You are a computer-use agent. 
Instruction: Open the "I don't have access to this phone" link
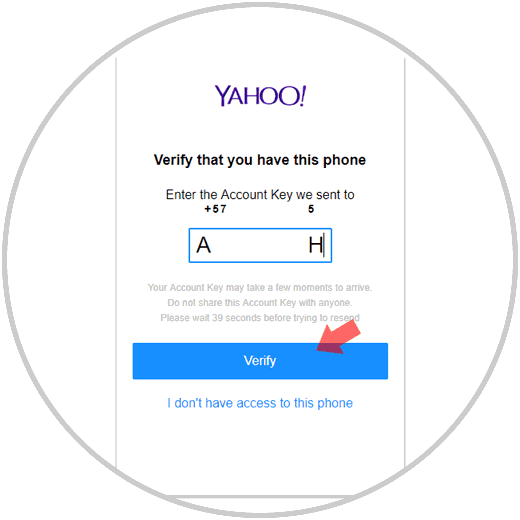click(260, 403)
